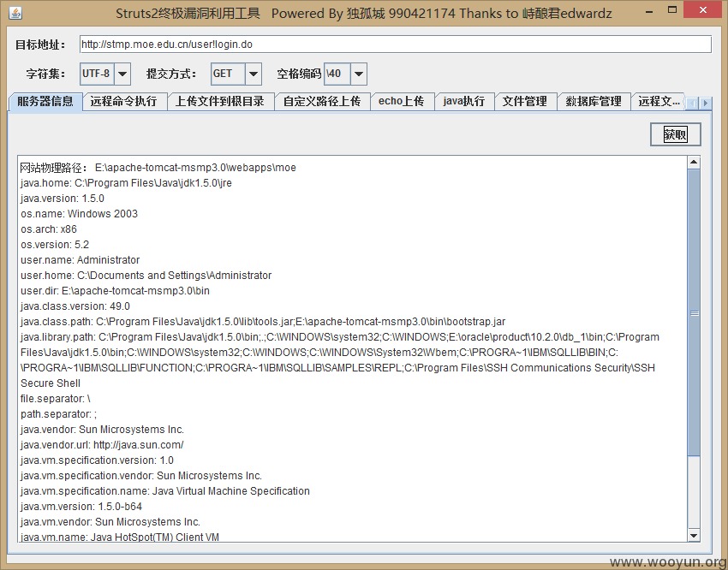This screenshot has height=570, width=728.
Task: Click the java.home line in output
Action: [126, 183]
